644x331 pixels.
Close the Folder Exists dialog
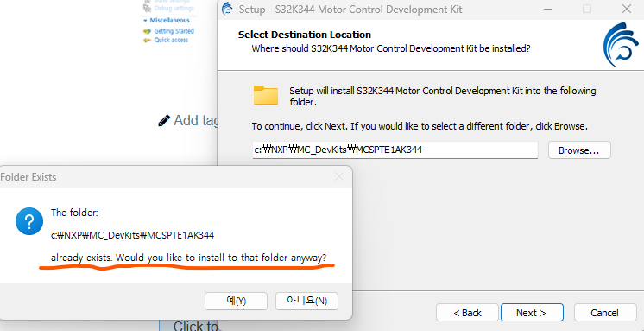pyautogui.click(x=339, y=177)
